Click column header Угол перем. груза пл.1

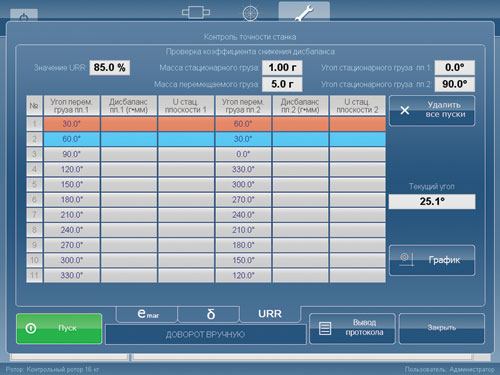coord(72,106)
